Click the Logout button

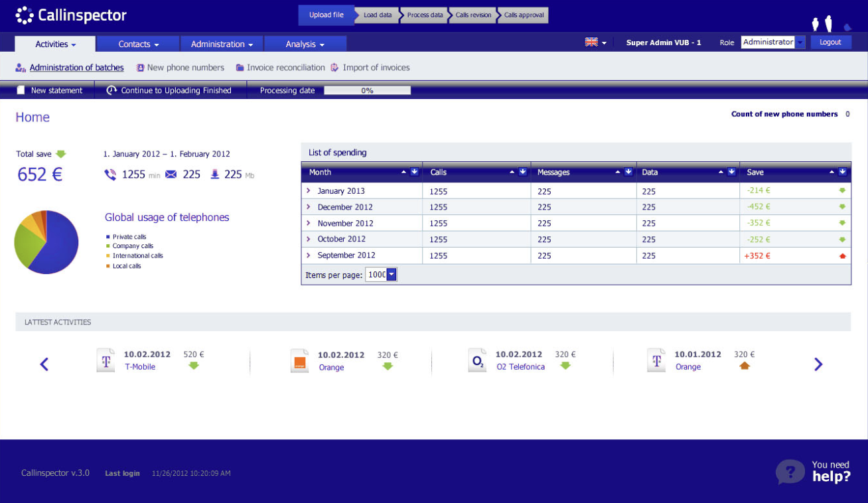point(830,42)
